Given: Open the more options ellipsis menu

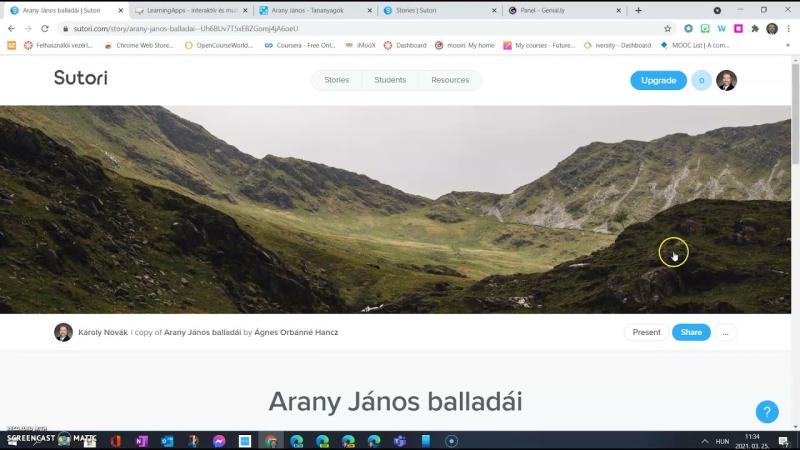Looking at the screenshot, I should pyautogui.click(x=725, y=332).
